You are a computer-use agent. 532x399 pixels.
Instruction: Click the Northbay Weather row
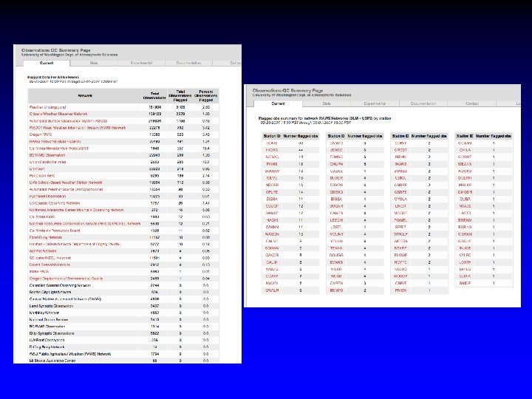pyautogui.click(x=123, y=313)
